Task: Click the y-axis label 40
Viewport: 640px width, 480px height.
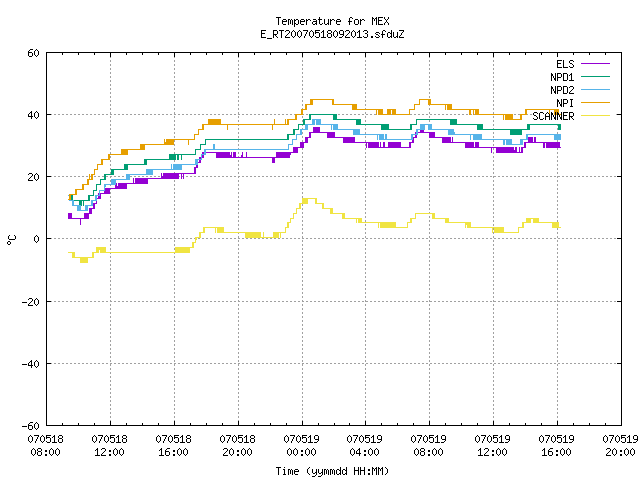Action: (x=33, y=115)
